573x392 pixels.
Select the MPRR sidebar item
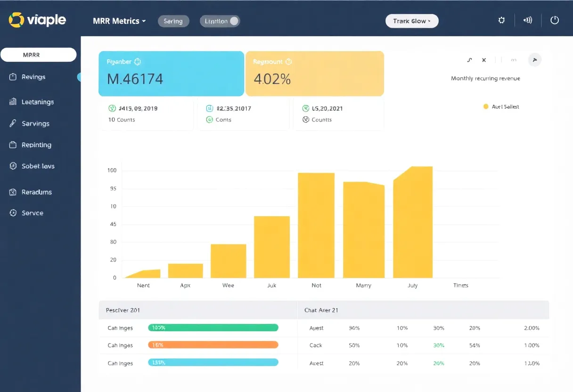[x=39, y=55]
